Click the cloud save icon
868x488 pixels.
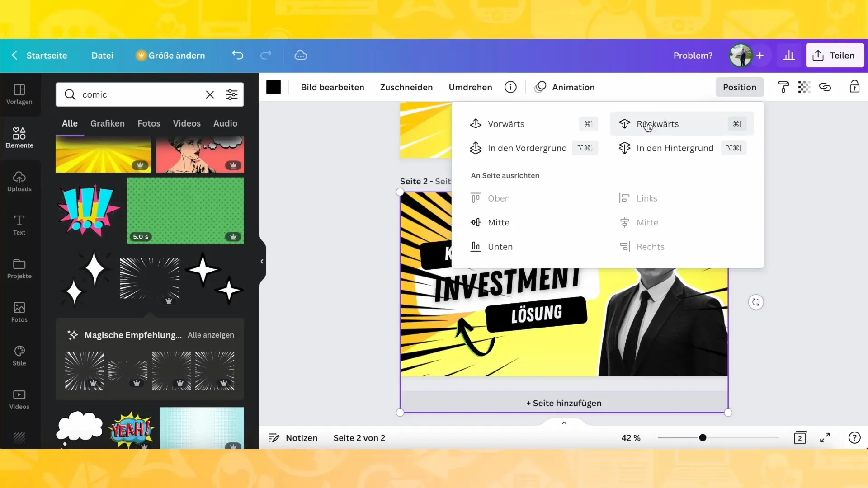301,55
